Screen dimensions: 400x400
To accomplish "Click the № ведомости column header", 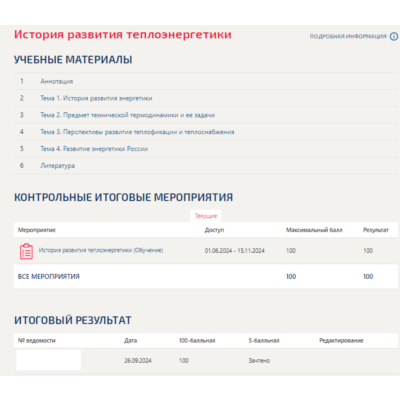I will (x=37, y=341).
